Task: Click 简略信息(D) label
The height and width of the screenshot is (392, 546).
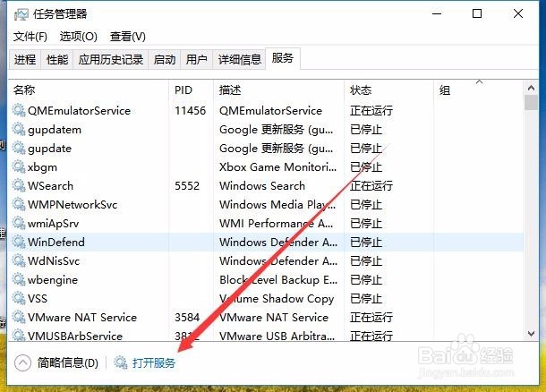Action: [68, 362]
